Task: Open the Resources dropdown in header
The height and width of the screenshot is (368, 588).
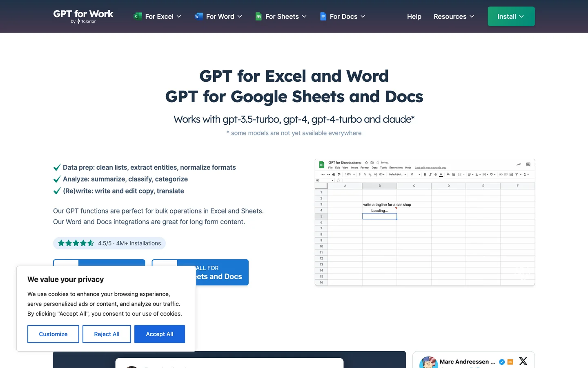Action: (x=454, y=16)
